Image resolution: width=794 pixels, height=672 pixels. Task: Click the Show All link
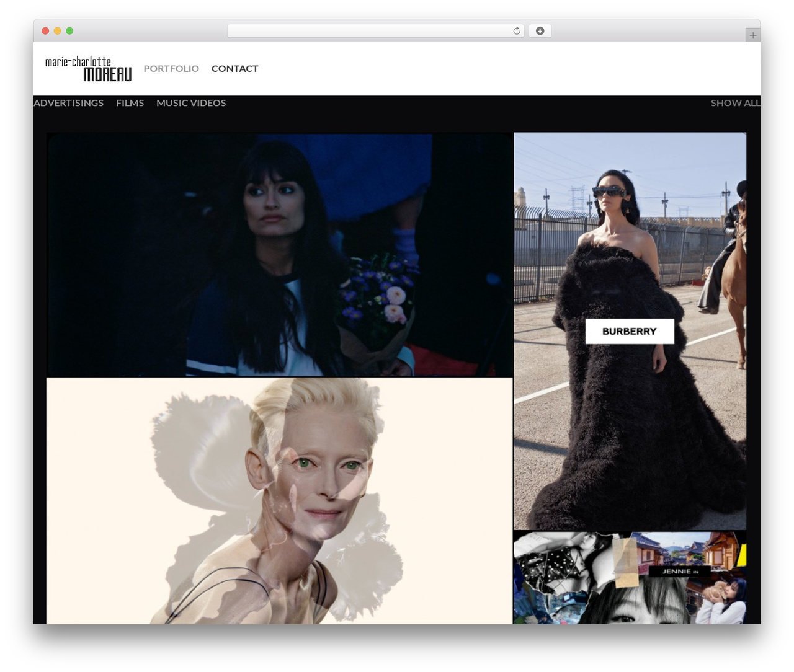point(735,103)
